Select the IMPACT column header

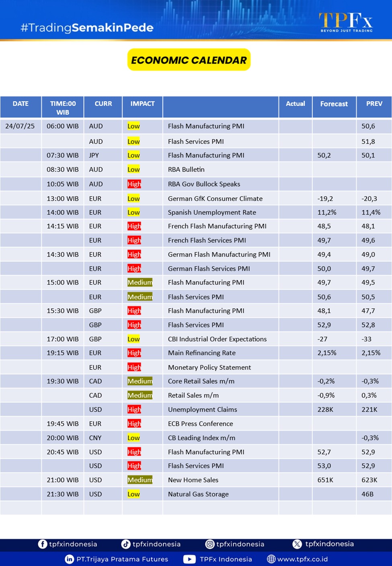tap(142, 104)
